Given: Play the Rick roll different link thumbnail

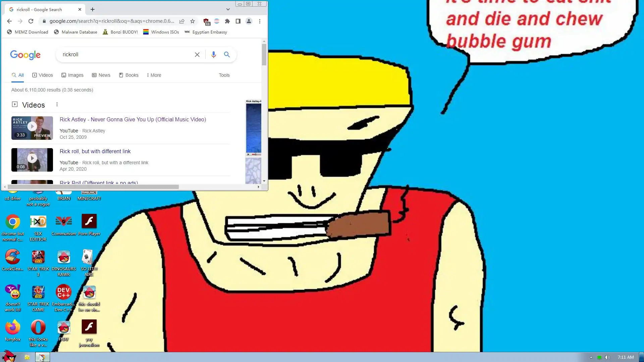Looking at the screenshot, I should tap(32, 160).
